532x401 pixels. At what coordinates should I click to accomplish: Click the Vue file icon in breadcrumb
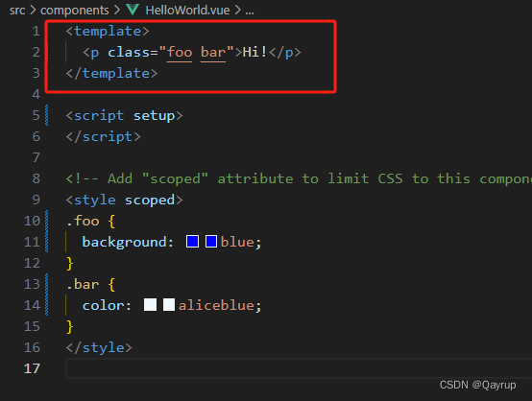click(133, 10)
